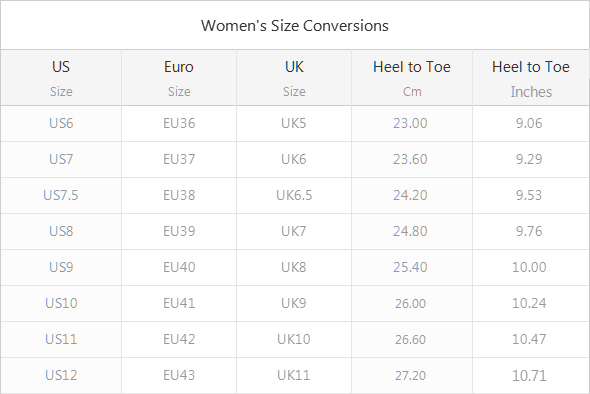The height and width of the screenshot is (394, 590).
Task: Click the Heel to Toe Cm header
Action: click(x=412, y=78)
